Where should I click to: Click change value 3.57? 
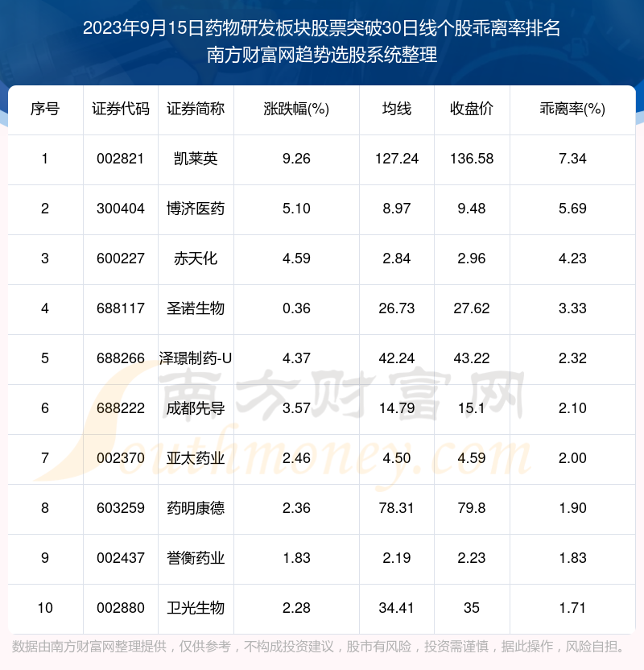296,408
